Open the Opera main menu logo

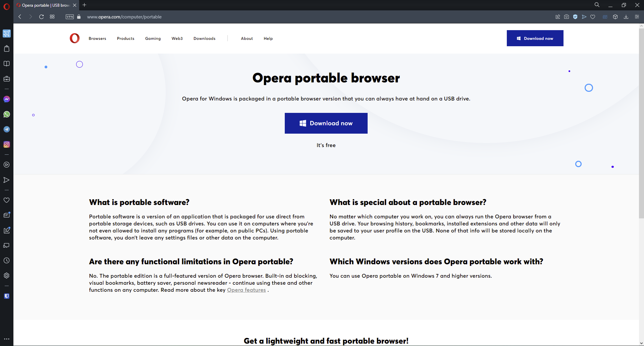tap(6, 6)
